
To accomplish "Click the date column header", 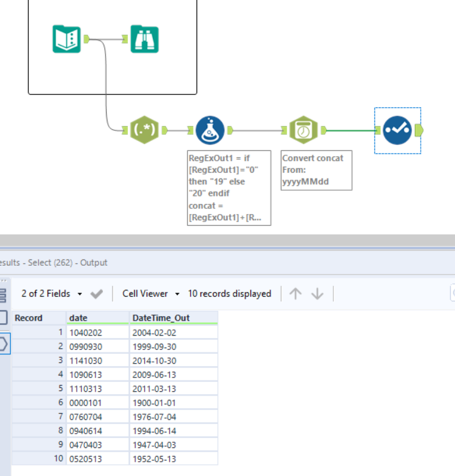I will pyautogui.click(x=98, y=318).
